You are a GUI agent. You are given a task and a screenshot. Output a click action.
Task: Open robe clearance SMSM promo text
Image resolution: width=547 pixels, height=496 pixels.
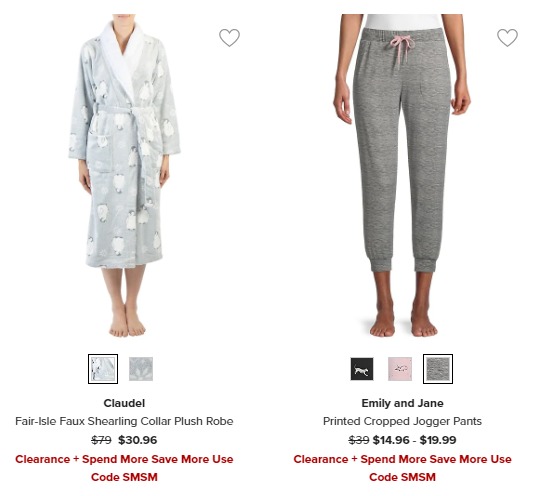pos(124,468)
